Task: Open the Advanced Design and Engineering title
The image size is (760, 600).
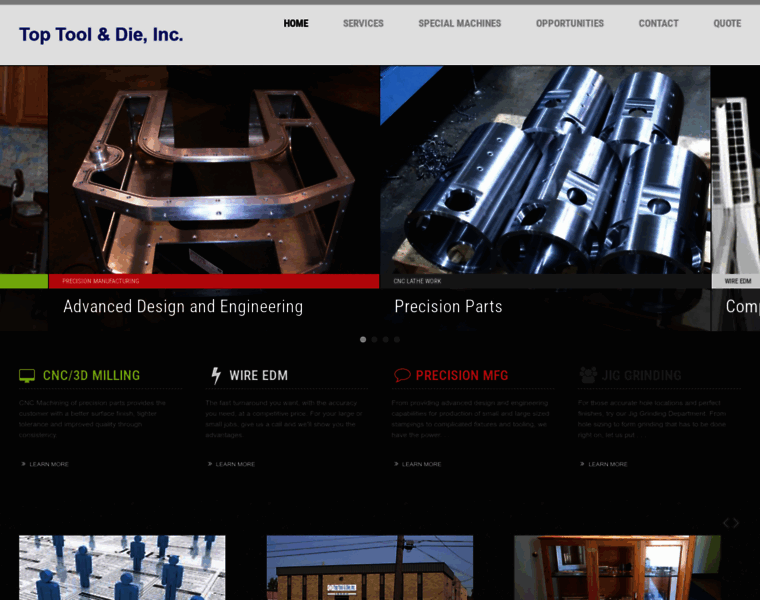Action: pos(183,306)
